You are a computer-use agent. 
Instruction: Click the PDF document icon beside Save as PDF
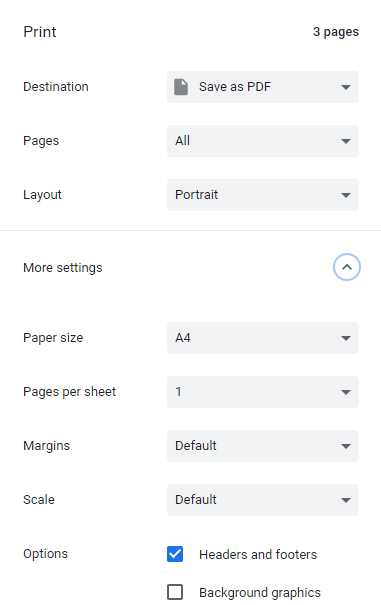point(181,87)
